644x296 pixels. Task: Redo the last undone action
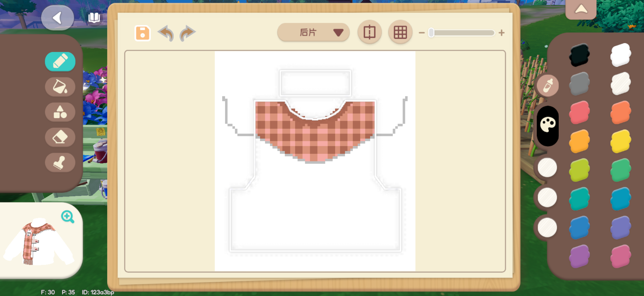[x=187, y=33]
